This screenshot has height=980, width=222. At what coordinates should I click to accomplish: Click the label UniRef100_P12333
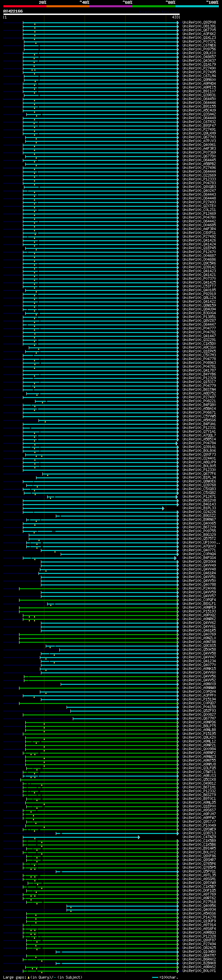click(x=199, y=179)
